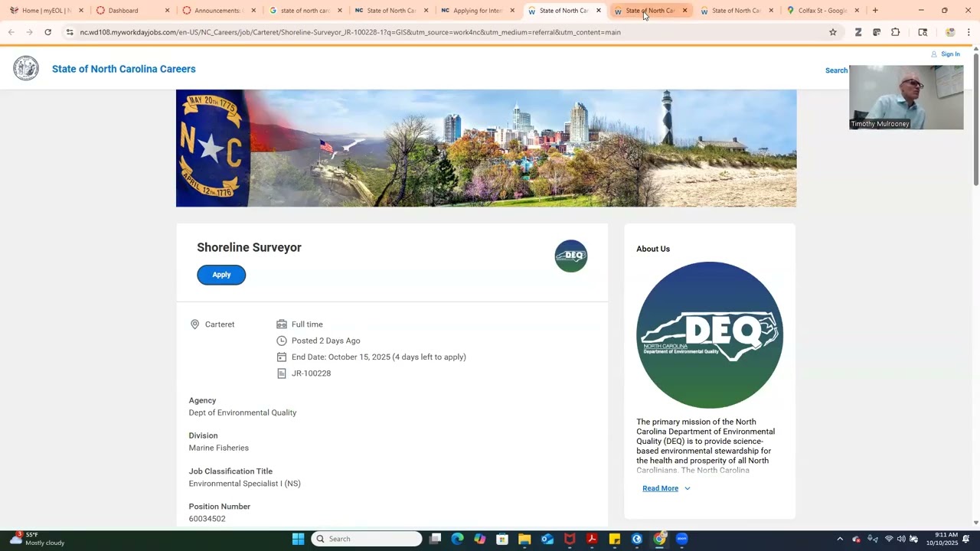
Task: Click the 'Full time' text
Action: 307,324
